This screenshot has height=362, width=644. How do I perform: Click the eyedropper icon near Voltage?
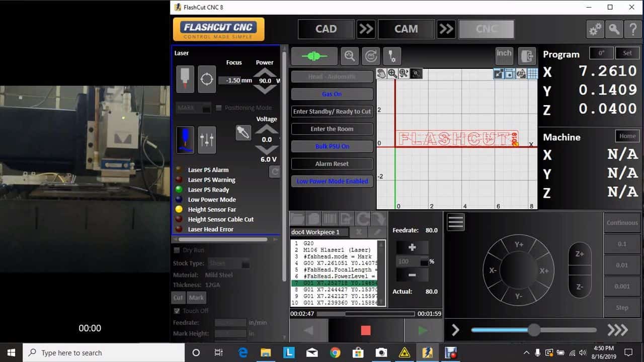(243, 133)
